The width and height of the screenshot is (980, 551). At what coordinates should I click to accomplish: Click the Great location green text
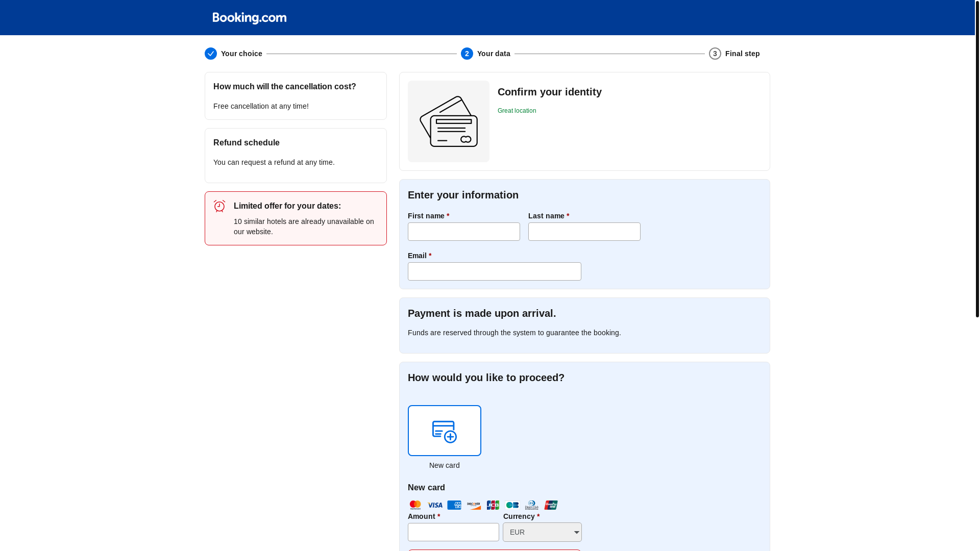[517, 111]
